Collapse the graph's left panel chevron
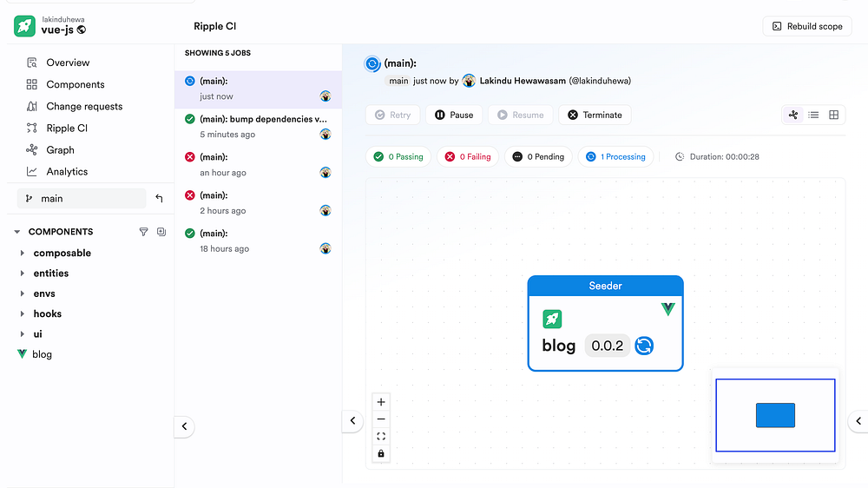The height and width of the screenshot is (488, 868). [352, 421]
